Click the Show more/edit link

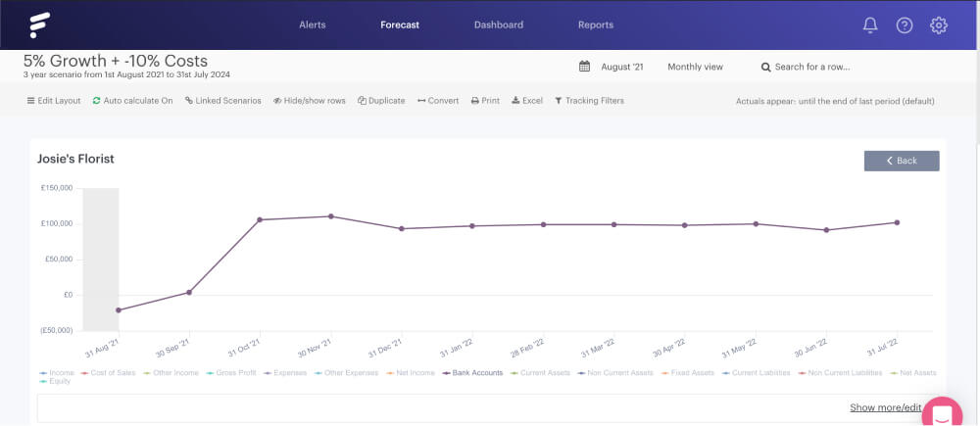pyautogui.click(x=885, y=408)
